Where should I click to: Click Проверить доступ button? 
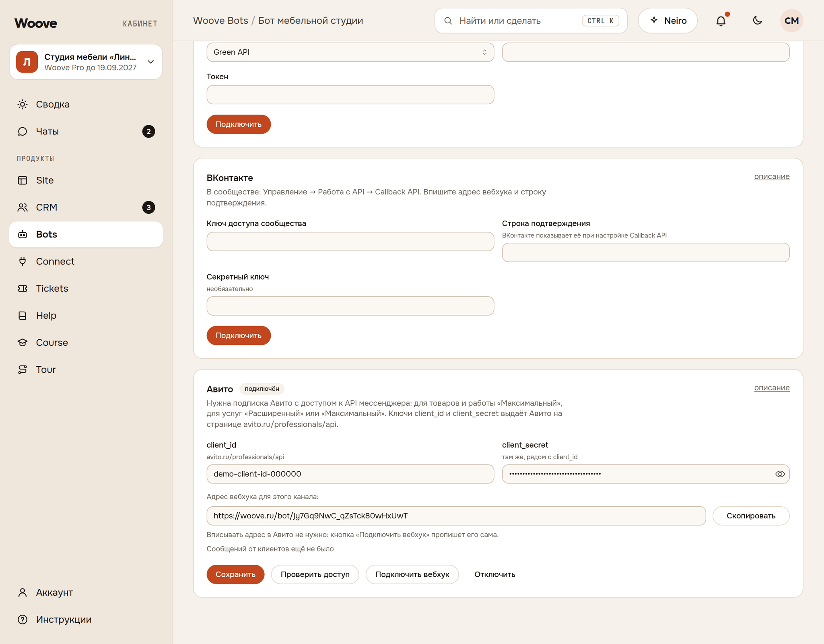[x=315, y=574]
